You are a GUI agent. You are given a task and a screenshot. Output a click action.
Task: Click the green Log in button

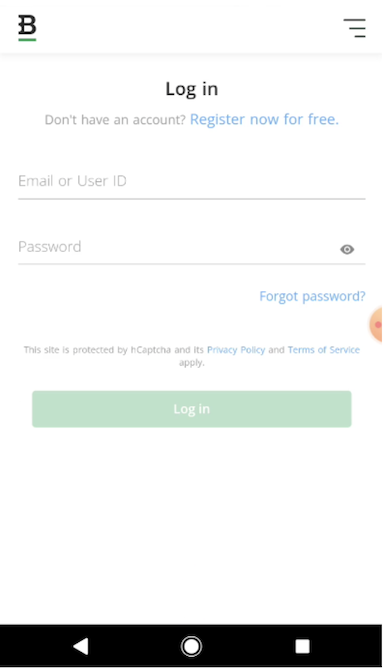tap(192, 409)
